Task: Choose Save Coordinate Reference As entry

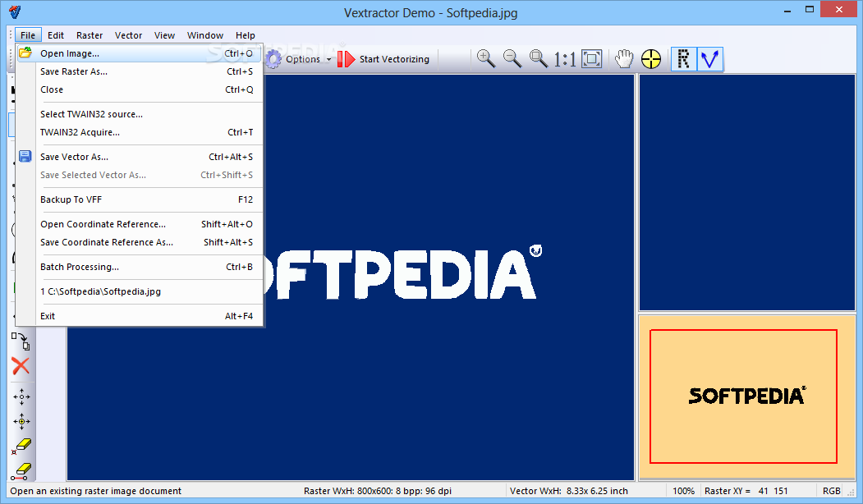Action: click(140, 242)
